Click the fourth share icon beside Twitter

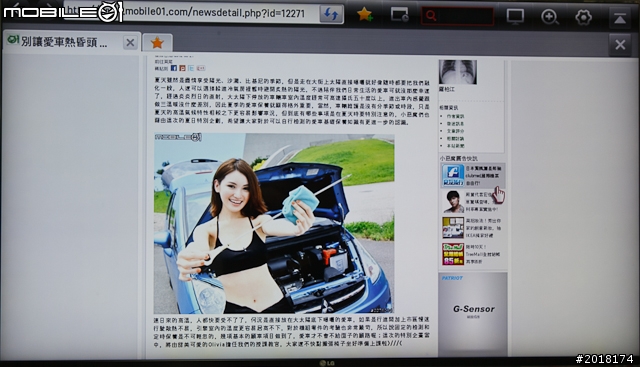[200, 68]
